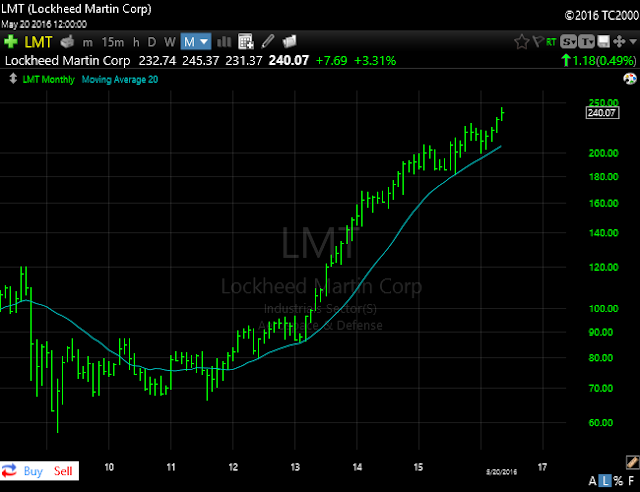The image size is (640, 492).
Task: Open the drawing tools pencil icon
Action: click(267, 41)
